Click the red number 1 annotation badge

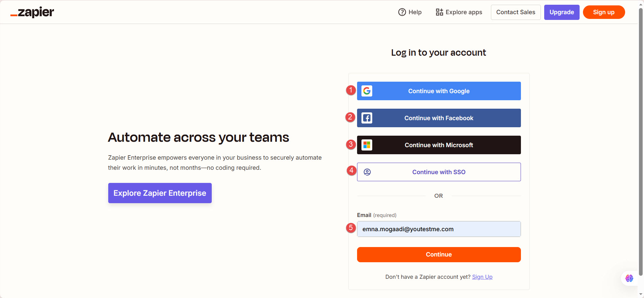click(351, 90)
